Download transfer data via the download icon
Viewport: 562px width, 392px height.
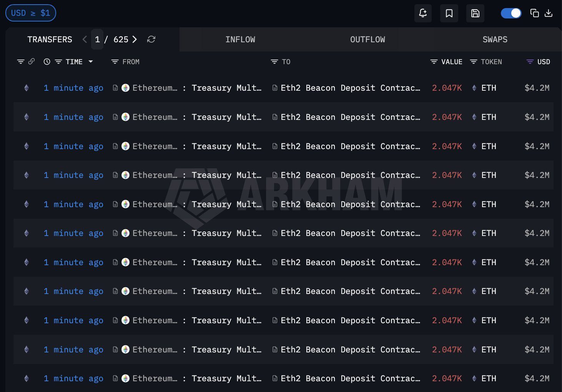pos(549,13)
